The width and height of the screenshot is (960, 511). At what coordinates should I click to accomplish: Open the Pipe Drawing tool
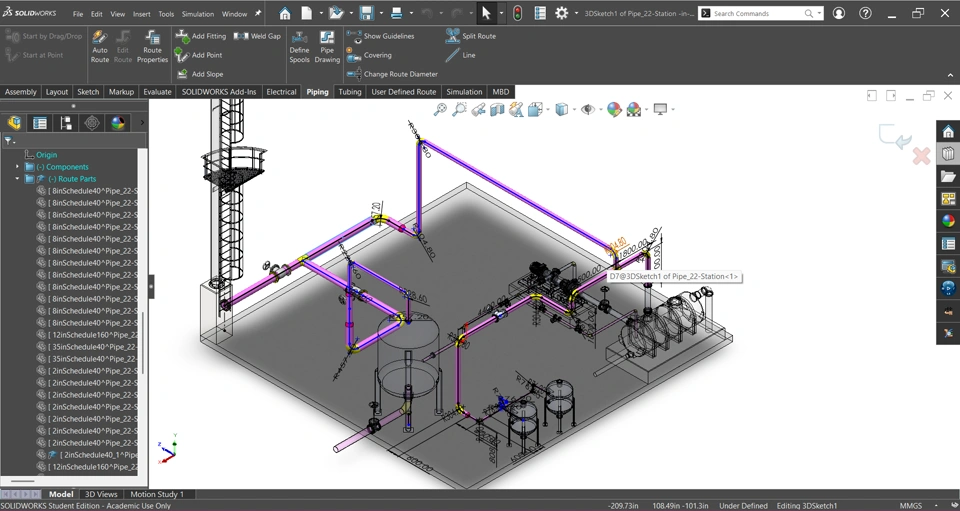click(x=327, y=46)
